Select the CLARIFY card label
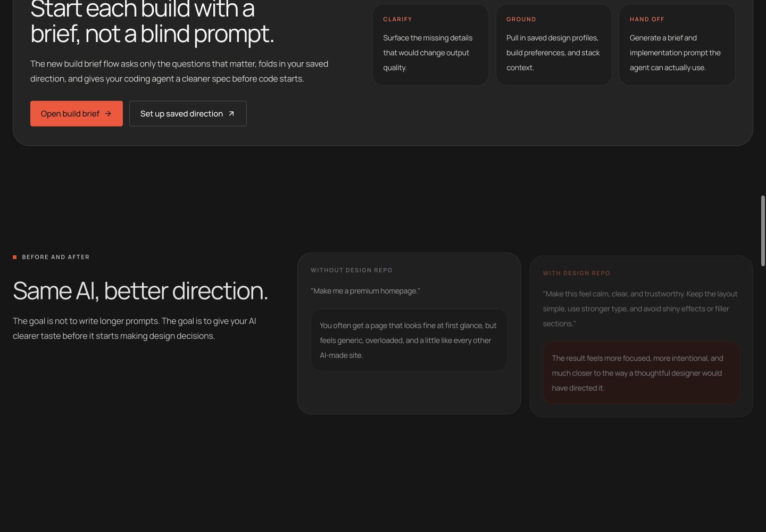This screenshot has height=532, width=766. click(397, 19)
